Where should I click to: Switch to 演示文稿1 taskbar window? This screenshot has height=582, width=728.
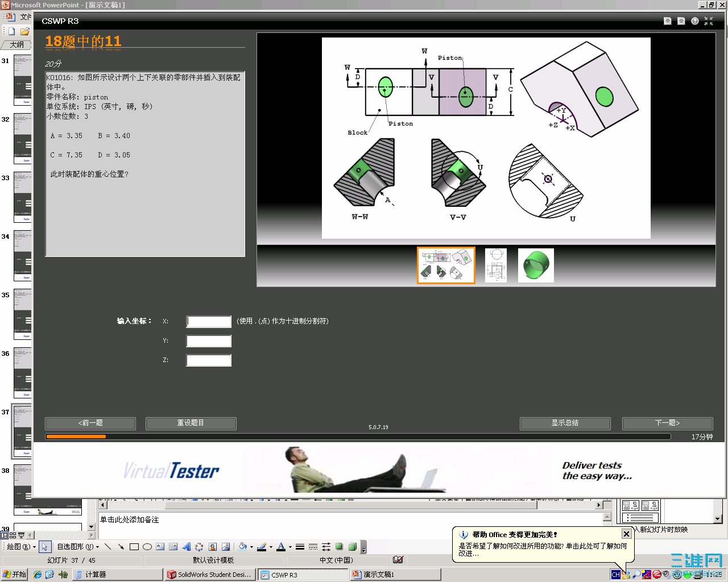tap(395, 575)
